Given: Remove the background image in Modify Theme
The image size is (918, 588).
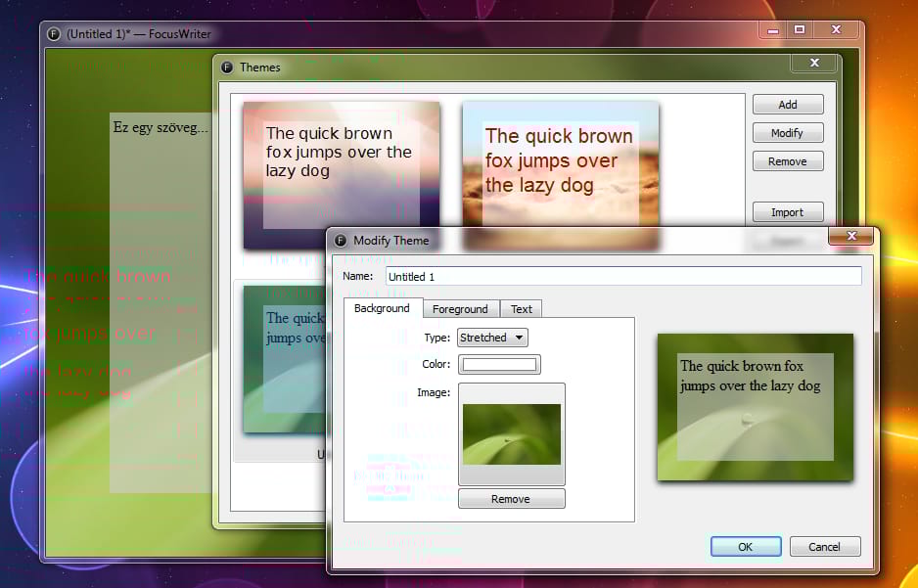Looking at the screenshot, I should 511,499.
